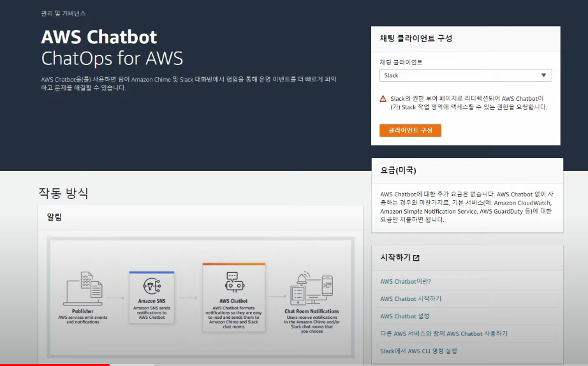Click the 시작하기 panel heading

coord(395,257)
